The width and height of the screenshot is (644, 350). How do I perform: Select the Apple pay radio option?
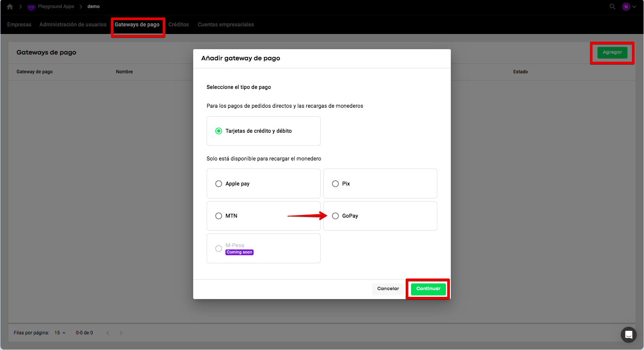pyautogui.click(x=219, y=184)
